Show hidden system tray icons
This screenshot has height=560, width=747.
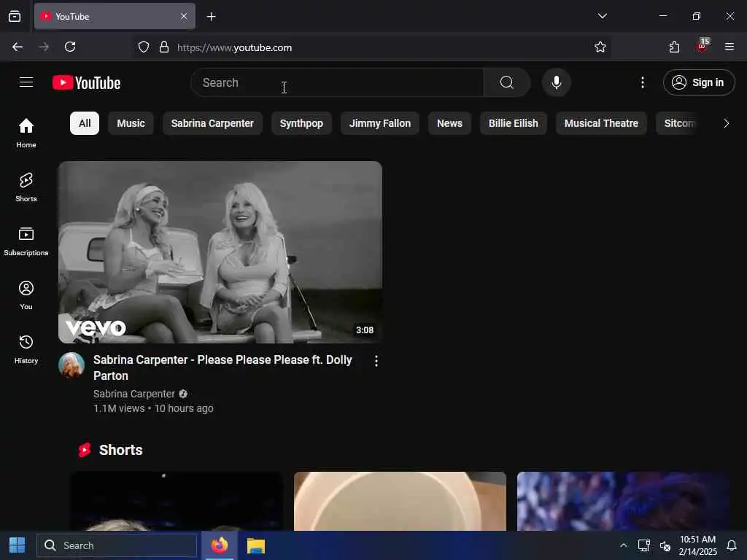coord(623,545)
